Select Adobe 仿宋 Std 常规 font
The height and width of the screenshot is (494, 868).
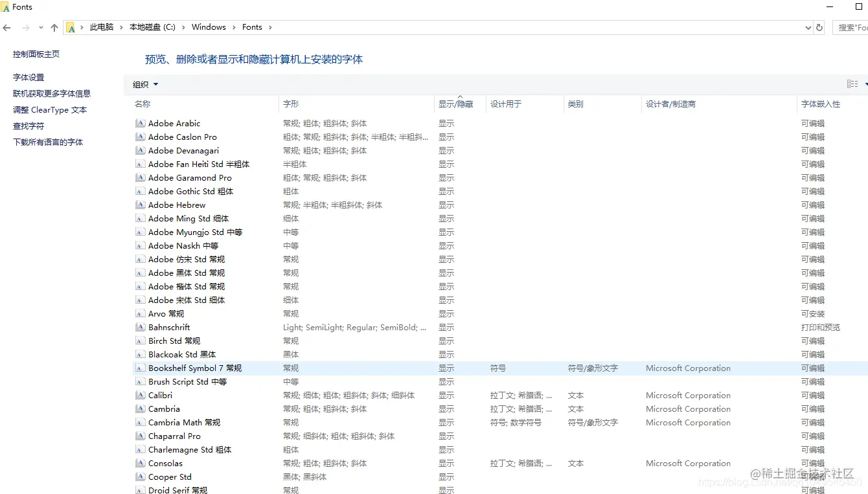coord(187,259)
